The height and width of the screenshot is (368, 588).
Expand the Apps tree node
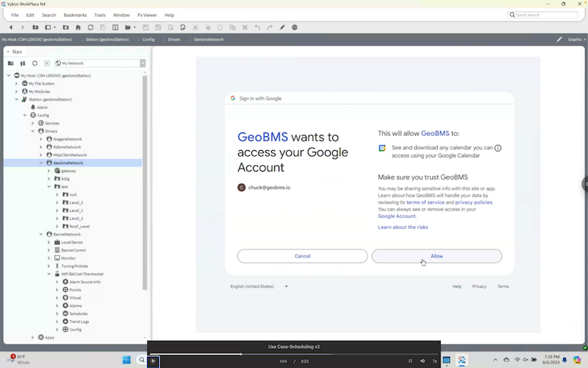tap(32, 338)
